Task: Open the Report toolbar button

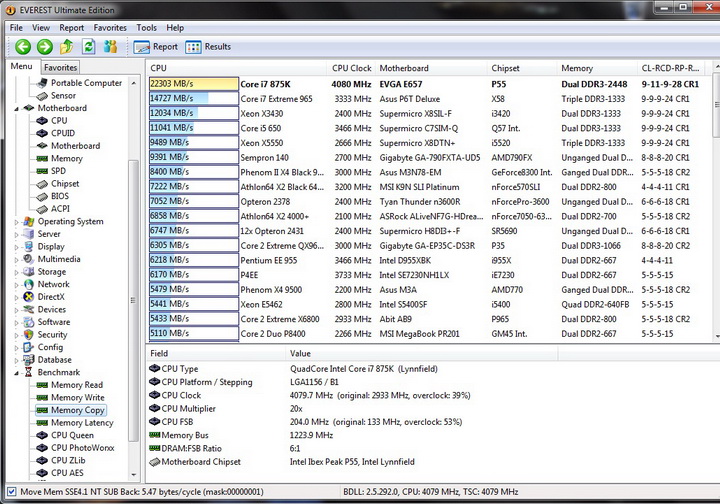Action: pyautogui.click(x=156, y=47)
